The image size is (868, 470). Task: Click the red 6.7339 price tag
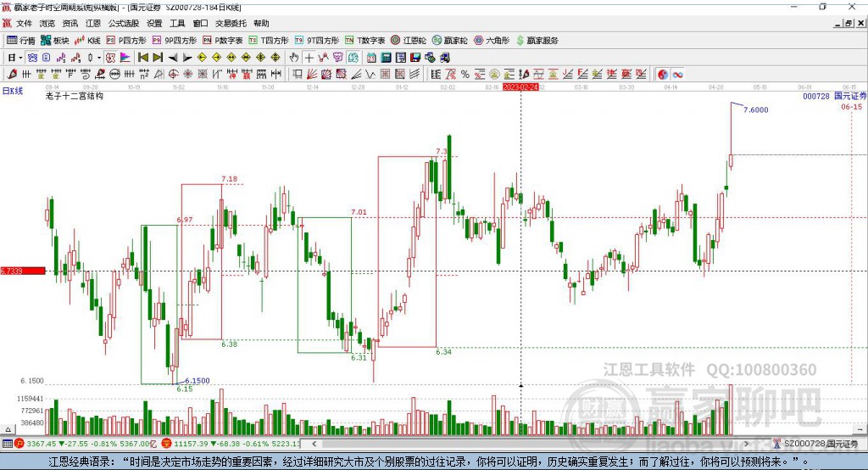point(23,271)
